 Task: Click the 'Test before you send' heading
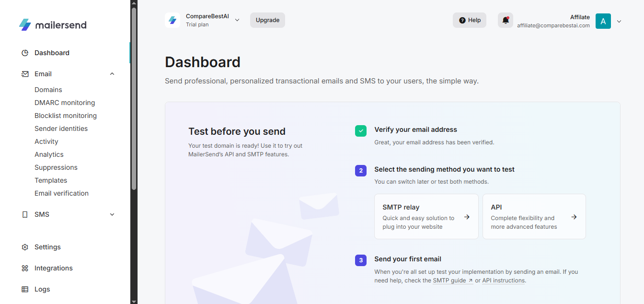click(x=237, y=131)
